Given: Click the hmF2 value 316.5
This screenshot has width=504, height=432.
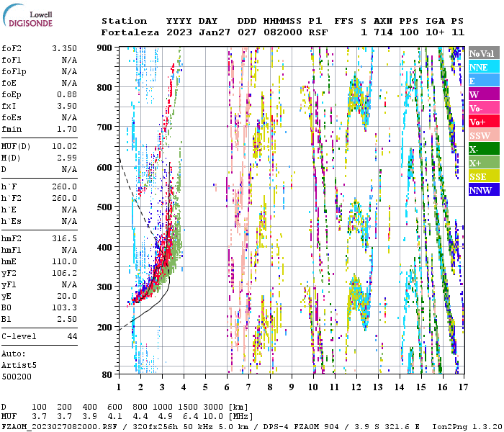Looking at the screenshot, I should tap(64, 238).
